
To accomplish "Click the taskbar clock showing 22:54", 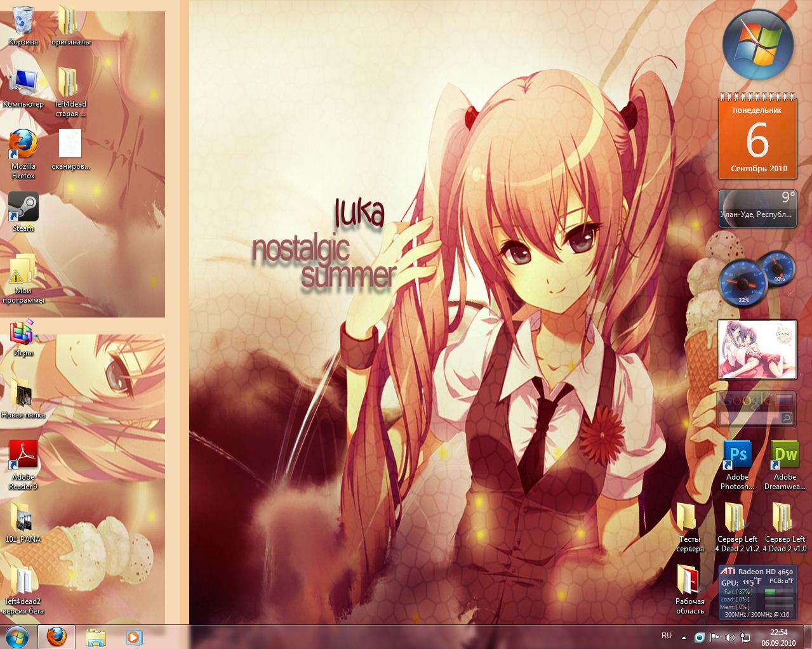I will click(x=778, y=637).
